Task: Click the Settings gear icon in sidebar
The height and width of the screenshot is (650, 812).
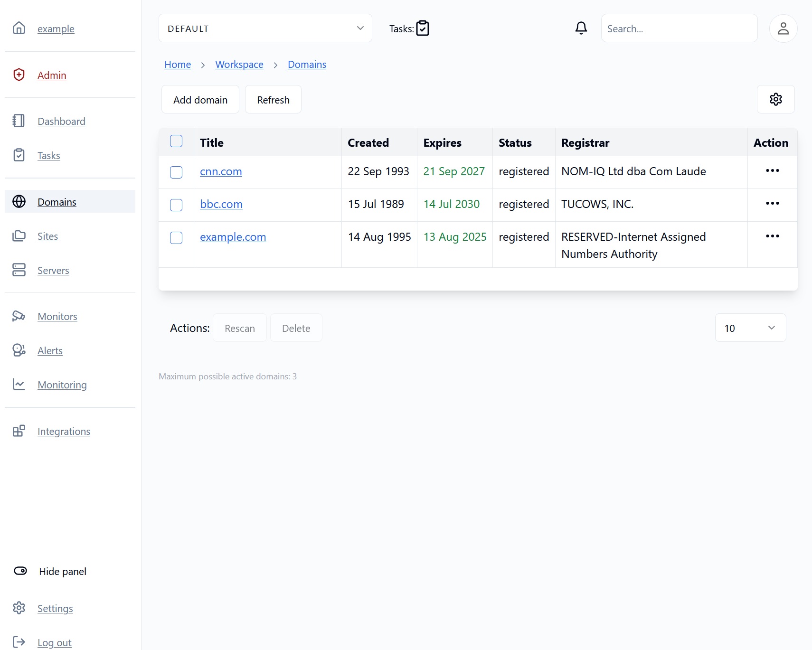Action: tap(19, 608)
